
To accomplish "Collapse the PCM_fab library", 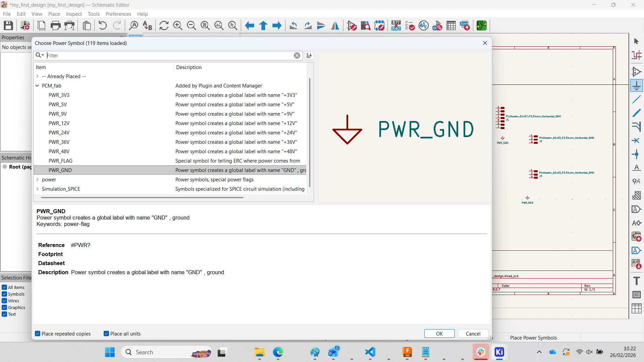I will [x=37, y=86].
